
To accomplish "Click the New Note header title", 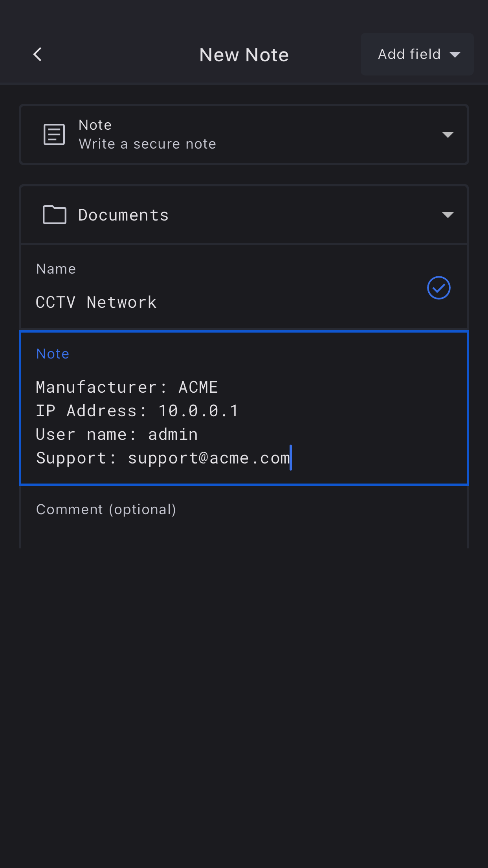I will tap(244, 55).
